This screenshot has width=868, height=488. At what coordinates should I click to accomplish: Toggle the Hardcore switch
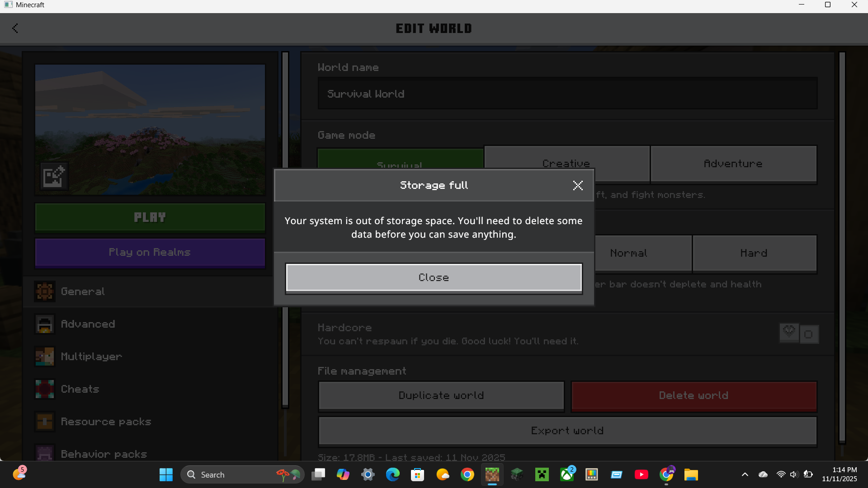799,334
